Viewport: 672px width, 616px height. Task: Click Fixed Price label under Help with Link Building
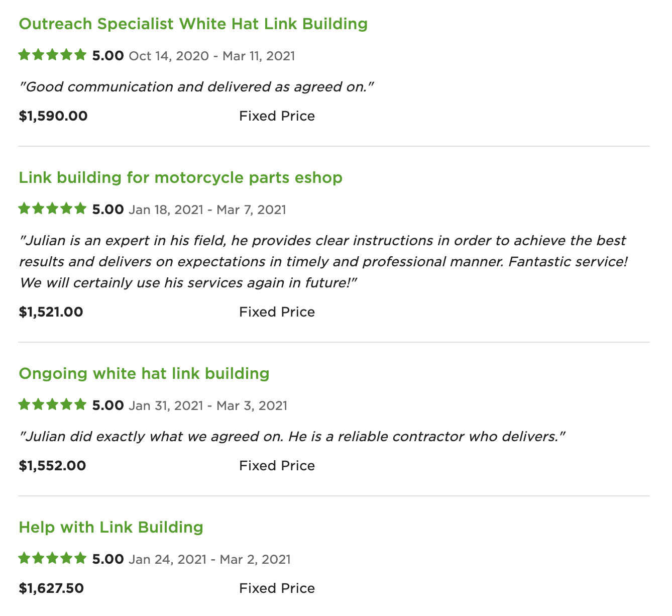(277, 588)
